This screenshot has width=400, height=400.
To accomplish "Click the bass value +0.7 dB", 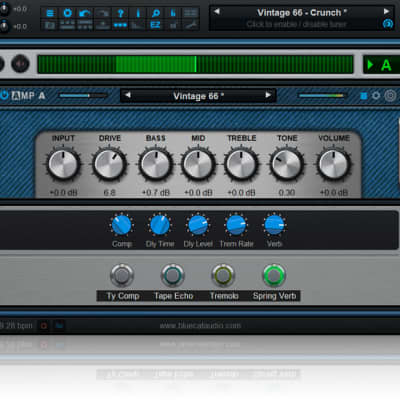I will pyautogui.click(x=156, y=193).
